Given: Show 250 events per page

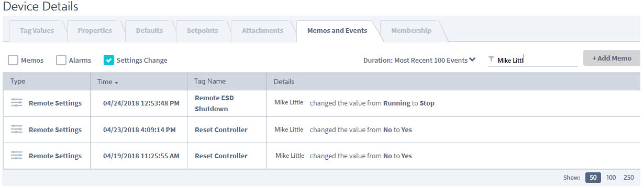Looking at the screenshot, I should pyautogui.click(x=629, y=178).
